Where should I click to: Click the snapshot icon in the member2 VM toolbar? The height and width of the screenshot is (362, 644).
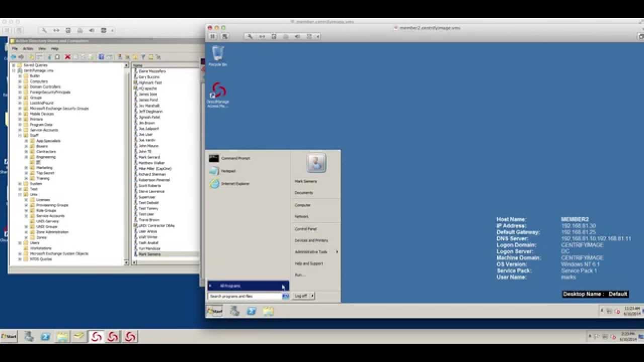point(224,36)
